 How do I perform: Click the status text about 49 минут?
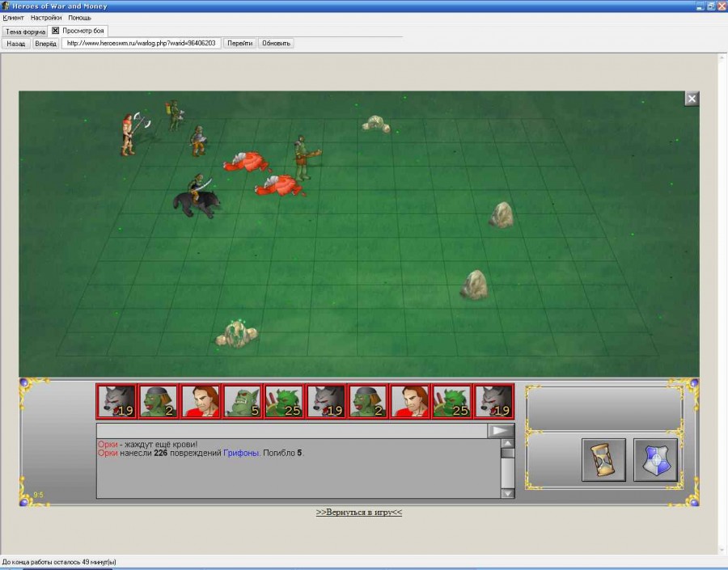click(59, 562)
